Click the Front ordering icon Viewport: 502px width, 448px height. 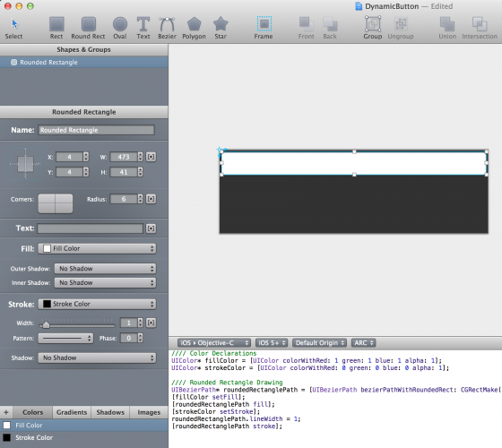[307, 28]
